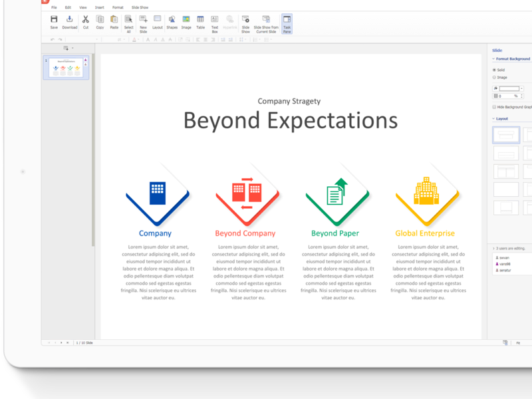Insert a picture with the Image icon
The image size is (532, 399).
pyautogui.click(x=186, y=22)
